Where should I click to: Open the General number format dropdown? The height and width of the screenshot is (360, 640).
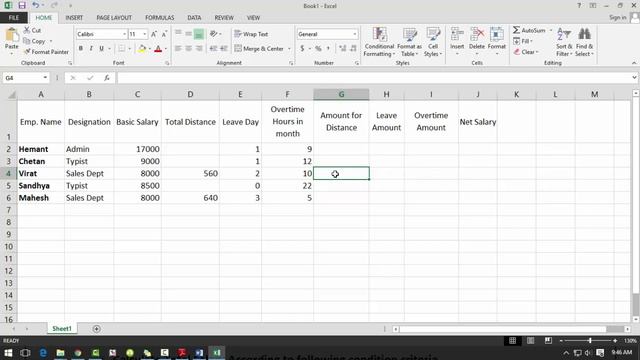click(355, 34)
